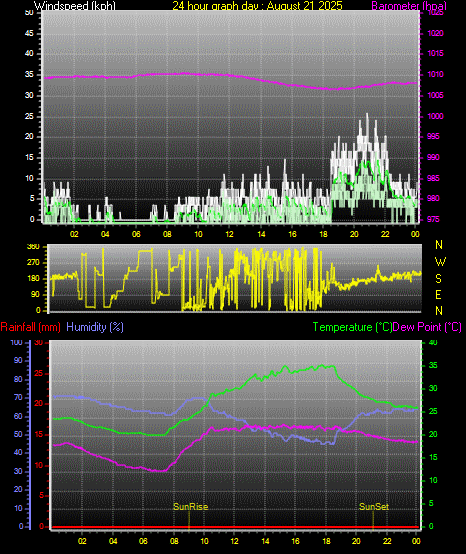This screenshot has width=466, height=554.
Task: Click the 35 temperature axis value
Action: point(433,365)
